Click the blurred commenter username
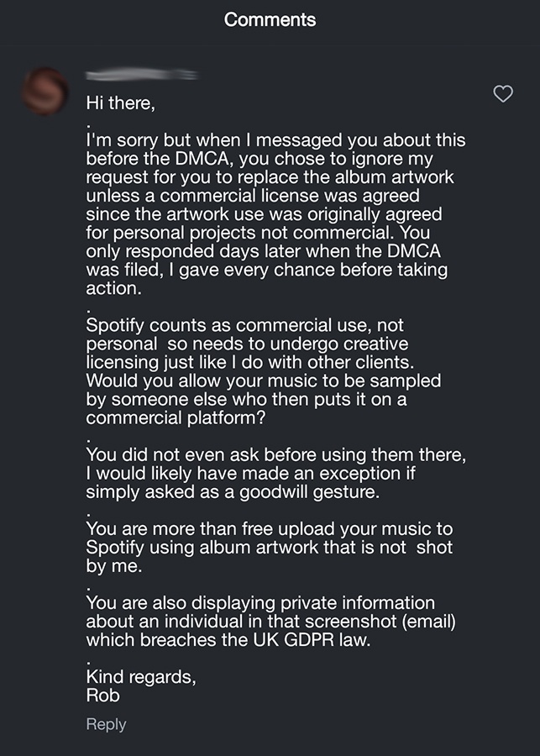540x756 pixels. [x=142, y=76]
